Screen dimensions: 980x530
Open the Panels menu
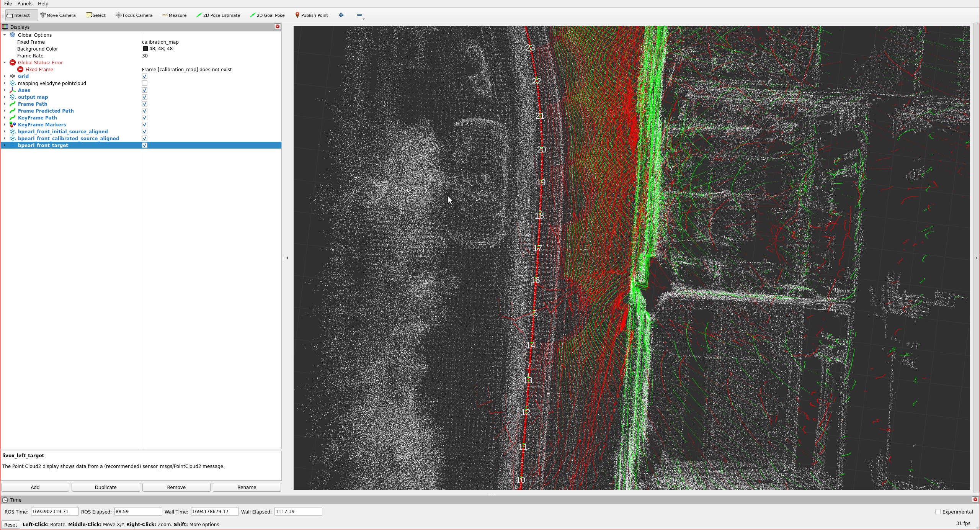tap(24, 3)
